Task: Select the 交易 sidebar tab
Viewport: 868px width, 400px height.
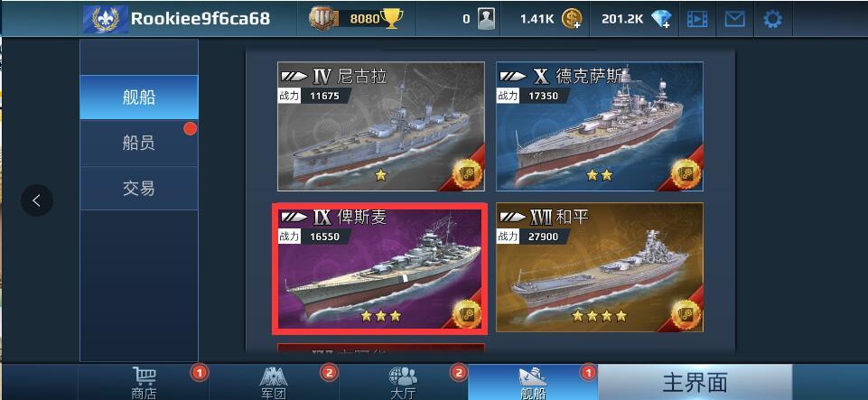Action: (139, 189)
